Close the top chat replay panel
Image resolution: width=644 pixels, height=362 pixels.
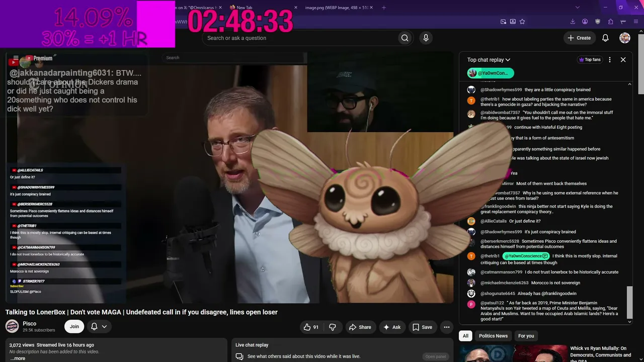623,59
